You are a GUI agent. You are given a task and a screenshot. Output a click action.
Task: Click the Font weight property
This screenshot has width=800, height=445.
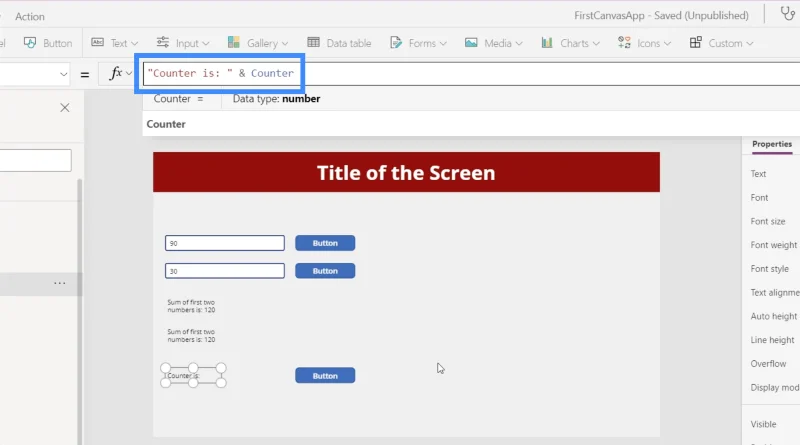pyautogui.click(x=773, y=245)
